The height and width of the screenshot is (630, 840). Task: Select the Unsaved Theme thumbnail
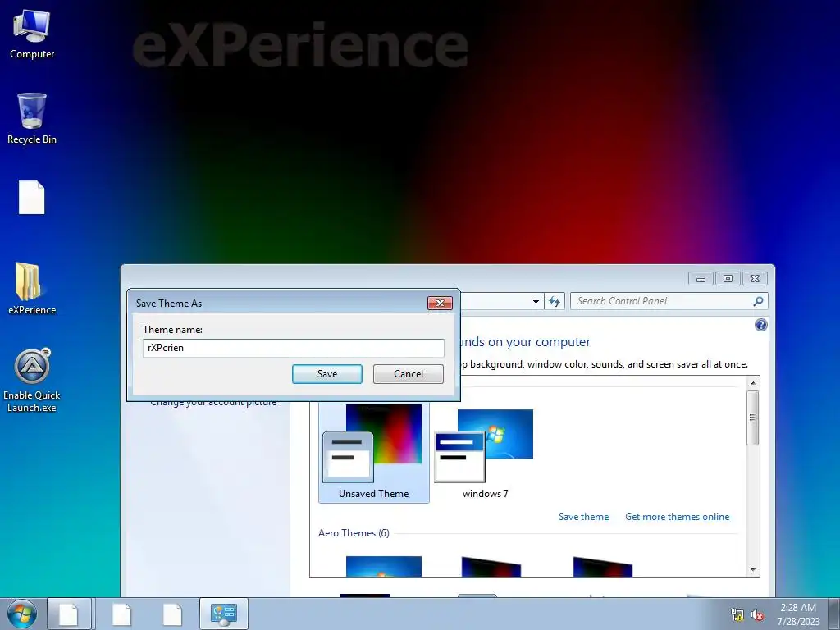pyautogui.click(x=373, y=453)
